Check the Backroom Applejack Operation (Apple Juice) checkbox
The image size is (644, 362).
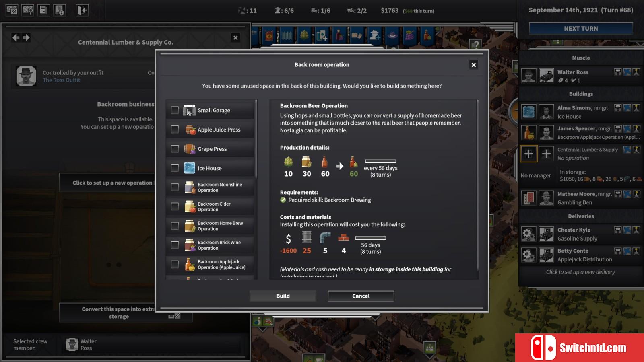pyautogui.click(x=175, y=264)
